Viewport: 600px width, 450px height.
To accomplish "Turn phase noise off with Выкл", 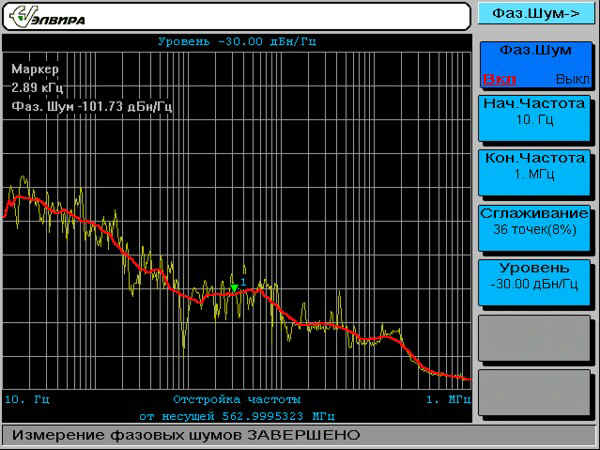I will pos(572,79).
